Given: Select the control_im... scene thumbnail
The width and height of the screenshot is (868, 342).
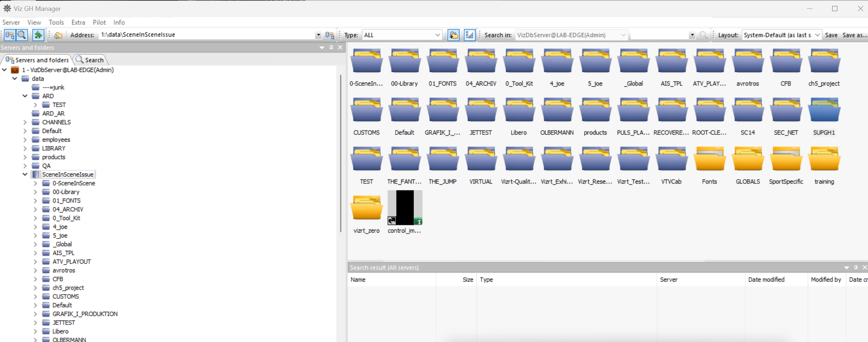Looking at the screenshot, I should point(405,208).
